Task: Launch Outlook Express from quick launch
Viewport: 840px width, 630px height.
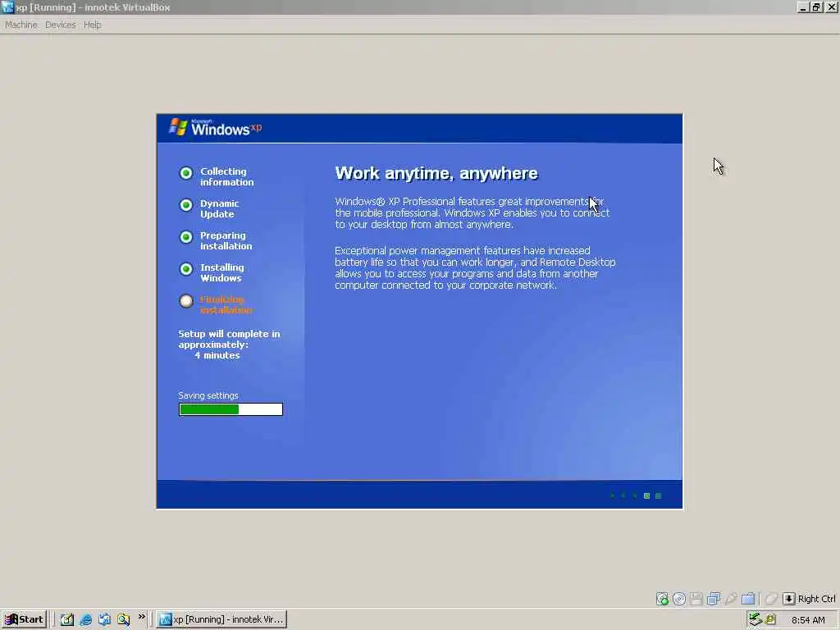Action: coord(104,619)
